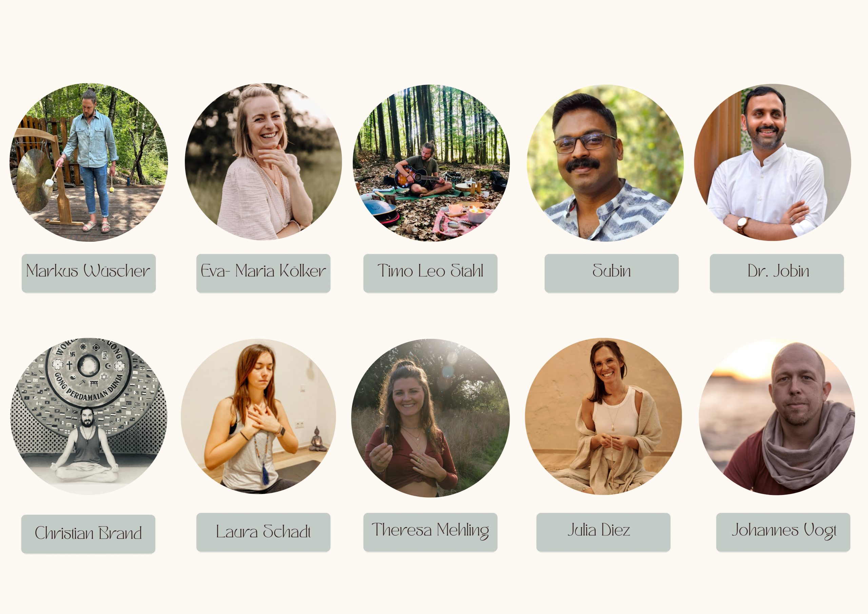Click the sunset portrait above Johannes Vogt
This screenshot has height=614, width=868.
[x=776, y=417]
